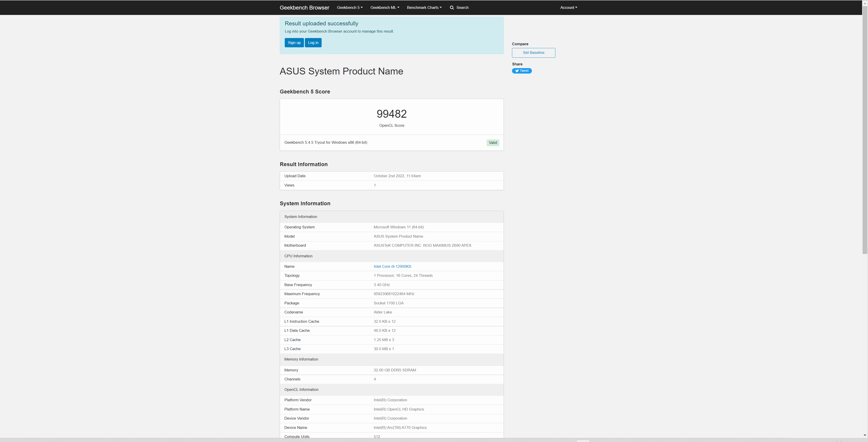Click the Intel(R) OpenCL HD Graphics platform name
868x442 pixels.
click(399, 409)
